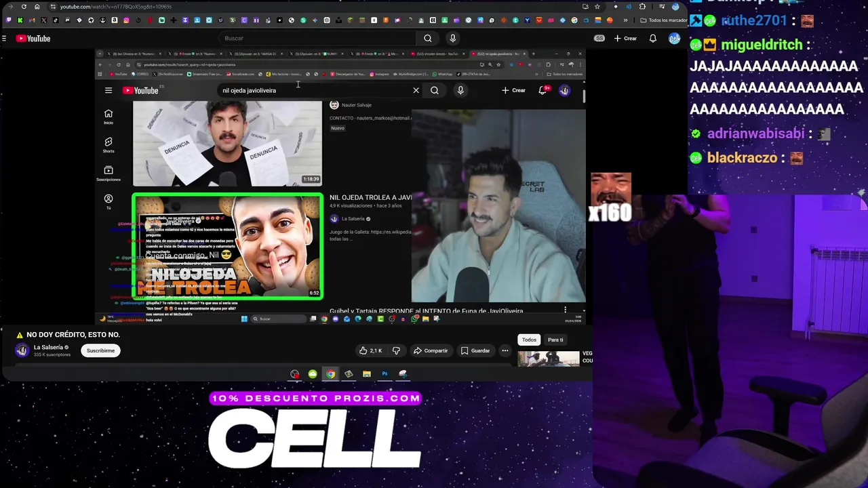Open account avatar in outer YouTube header
868x488 pixels.
coord(675,39)
